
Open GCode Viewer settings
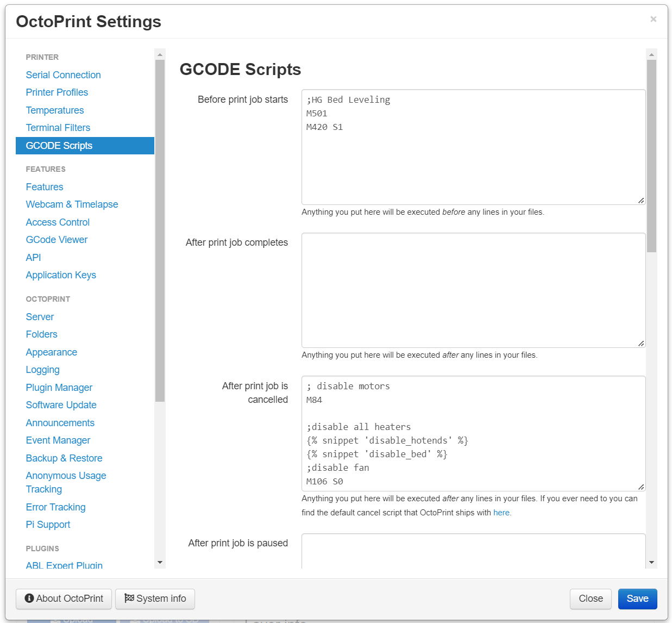pos(56,240)
